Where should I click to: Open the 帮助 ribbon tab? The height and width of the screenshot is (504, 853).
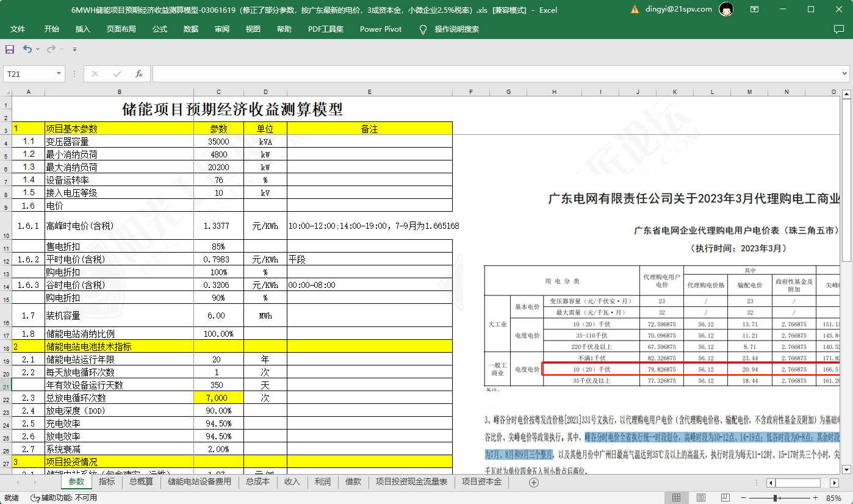tap(284, 29)
